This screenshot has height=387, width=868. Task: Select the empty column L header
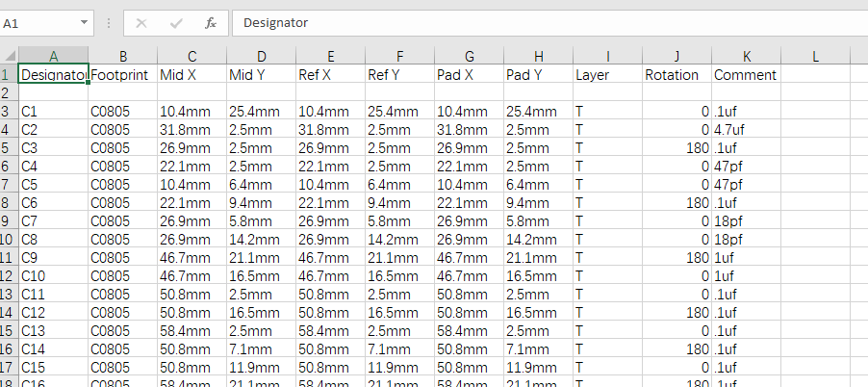[x=815, y=56]
